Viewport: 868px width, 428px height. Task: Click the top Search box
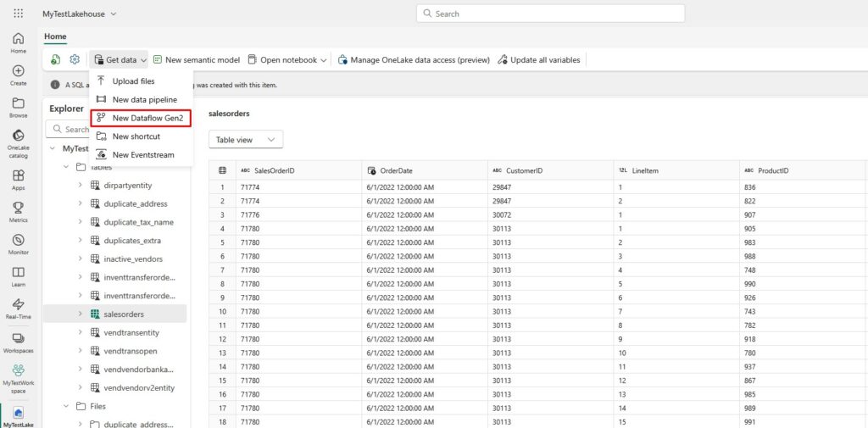tap(550, 14)
